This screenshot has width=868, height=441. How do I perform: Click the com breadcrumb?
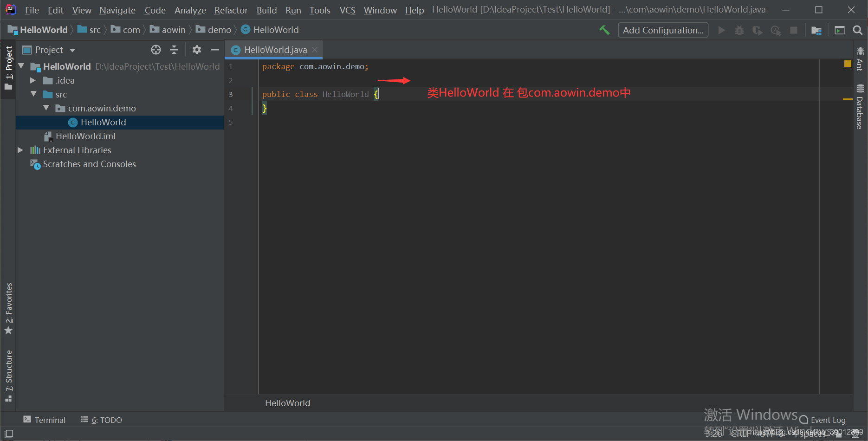click(x=125, y=30)
